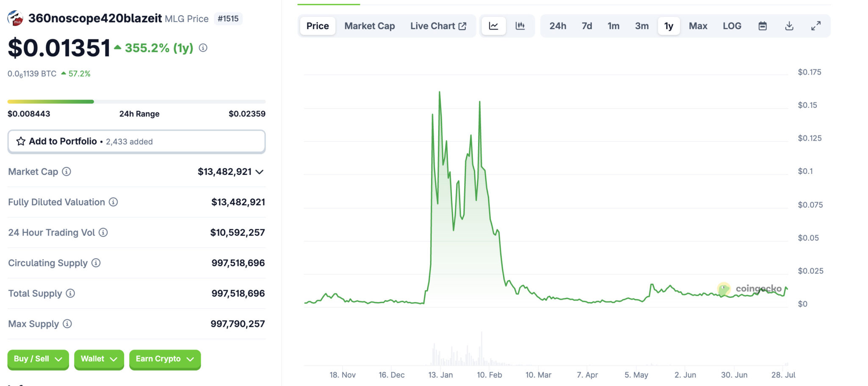The width and height of the screenshot is (868, 386).
Task: Click the info icon beside Circulating Supply
Action: coord(96,263)
